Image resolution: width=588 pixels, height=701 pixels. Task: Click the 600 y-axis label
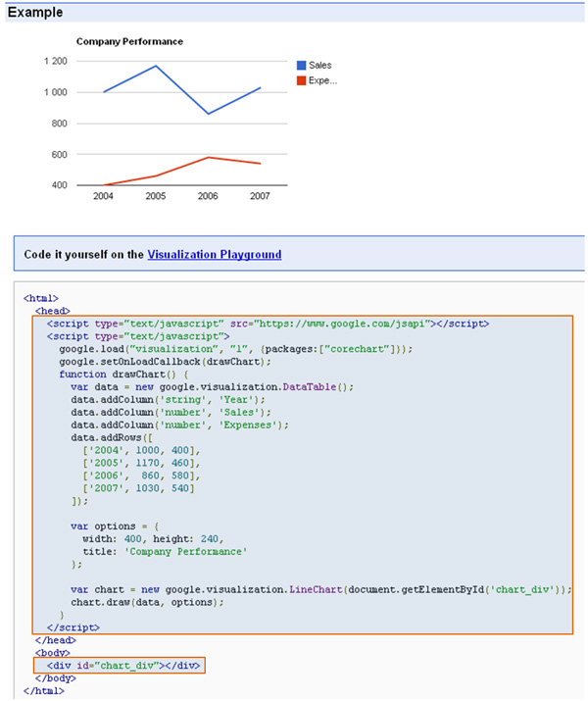(x=60, y=155)
